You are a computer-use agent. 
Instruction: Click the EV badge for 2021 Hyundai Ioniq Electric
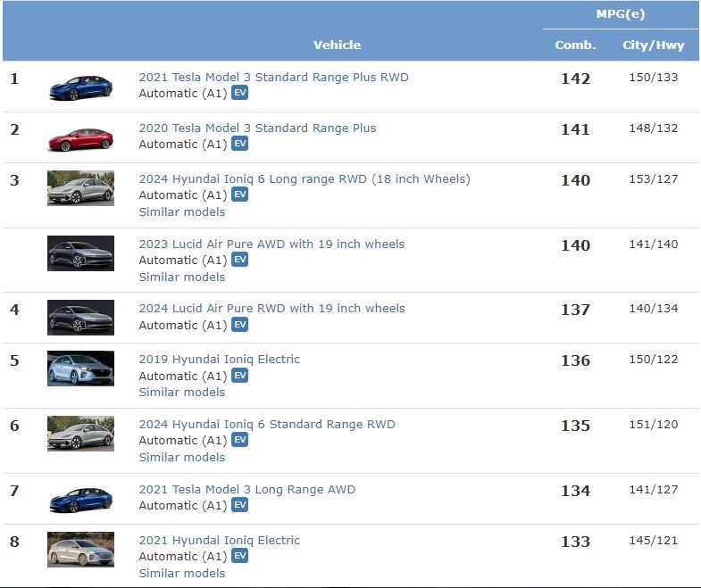pyautogui.click(x=239, y=556)
